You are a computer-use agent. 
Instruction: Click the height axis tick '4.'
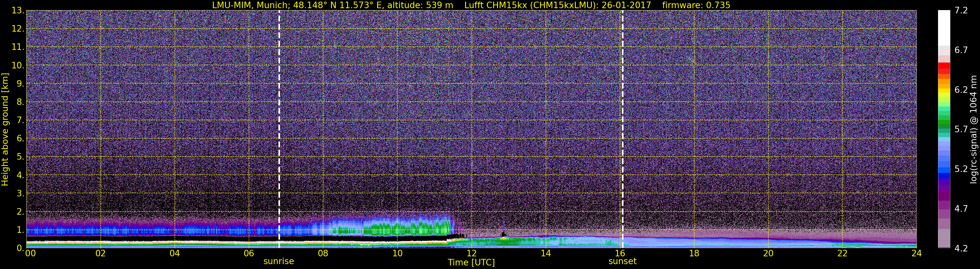tap(20, 175)
